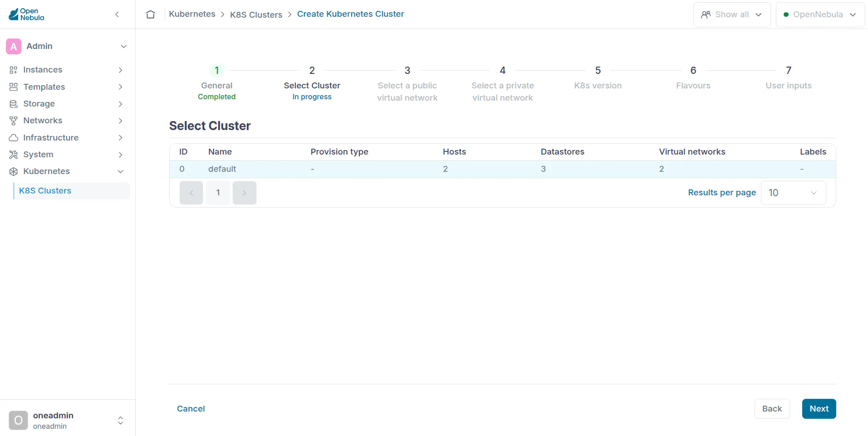Click the oneadmin user avatar

coord(18,421)
